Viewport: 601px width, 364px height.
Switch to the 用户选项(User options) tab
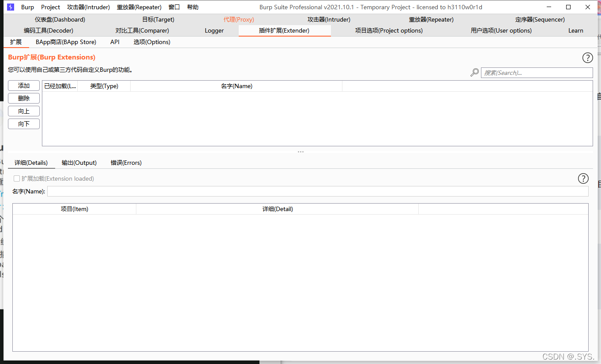(501, 30)
